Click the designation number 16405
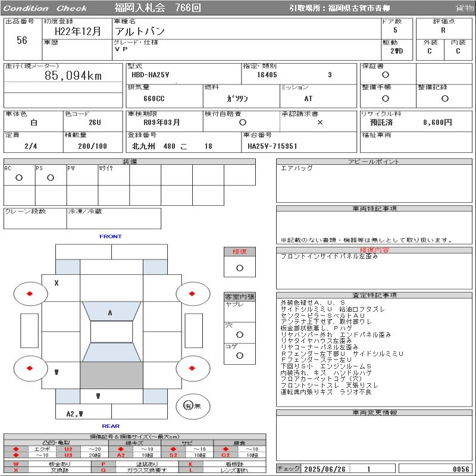Screen dimensions: 476x476 [x=267, y=75]
